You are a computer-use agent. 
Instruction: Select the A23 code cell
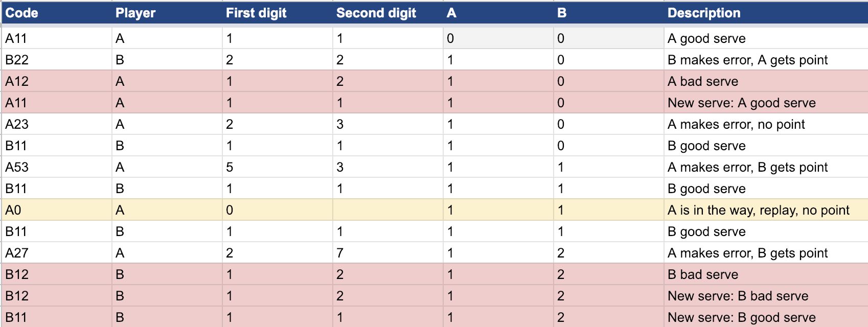[x=57, y=124]
